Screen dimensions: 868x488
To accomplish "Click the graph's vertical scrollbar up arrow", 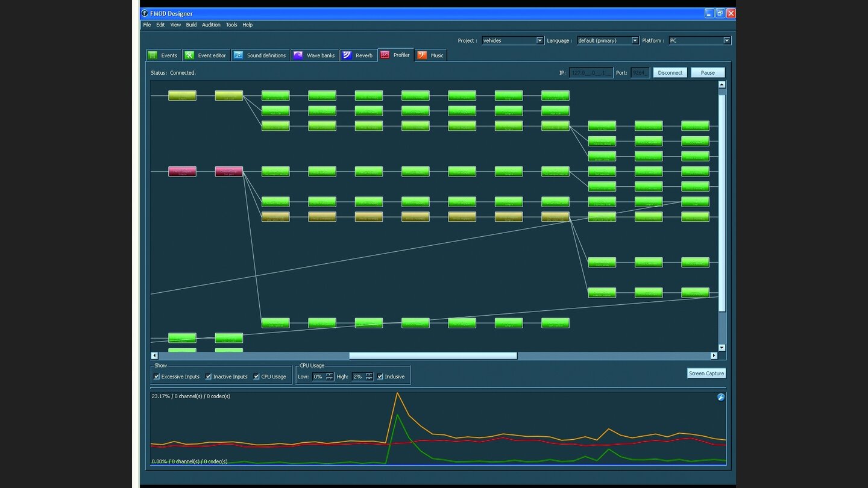I will 722,84.
